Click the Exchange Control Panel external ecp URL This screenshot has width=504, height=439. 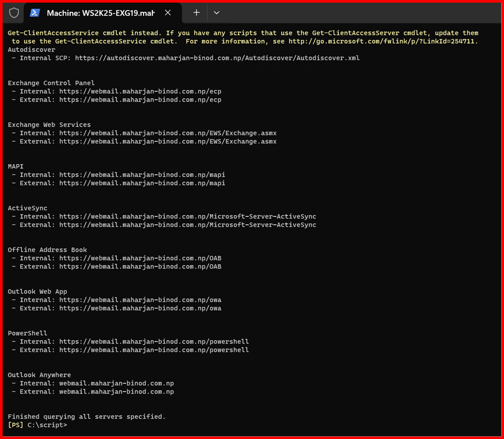[140, 100]
